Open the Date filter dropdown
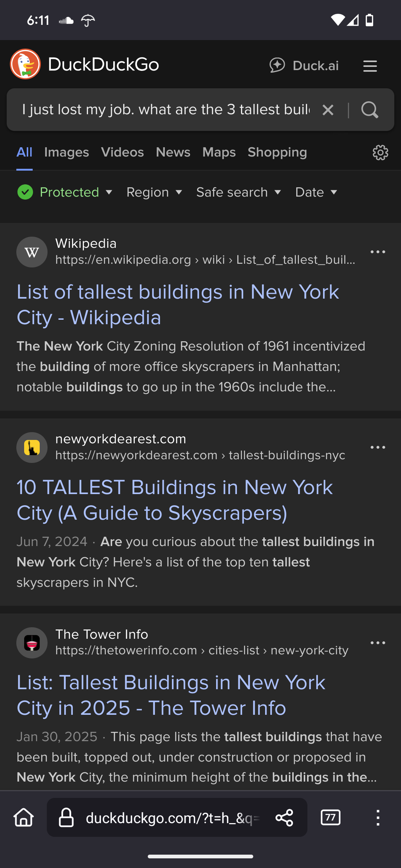The width and height of the screenshot is (401, 868). pyautogui.click(x=316, y=192)
